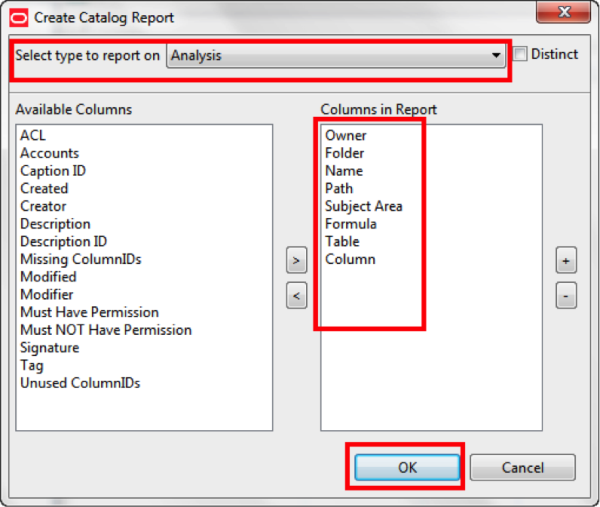Click the remove column left-arrow button
Image resolution: width=600 pixels, height=507 pixels.
(x=296, y=296)
